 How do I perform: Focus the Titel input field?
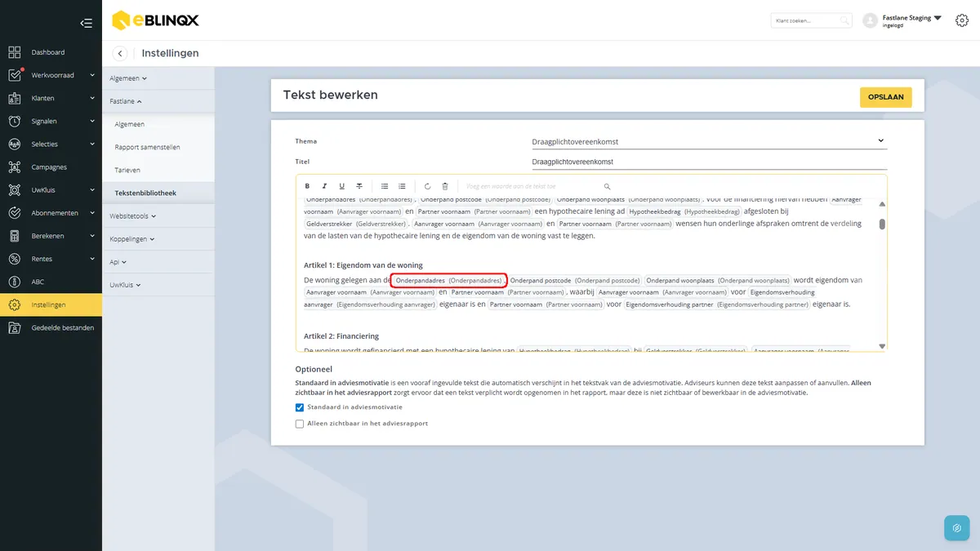(x=709, y=162)
